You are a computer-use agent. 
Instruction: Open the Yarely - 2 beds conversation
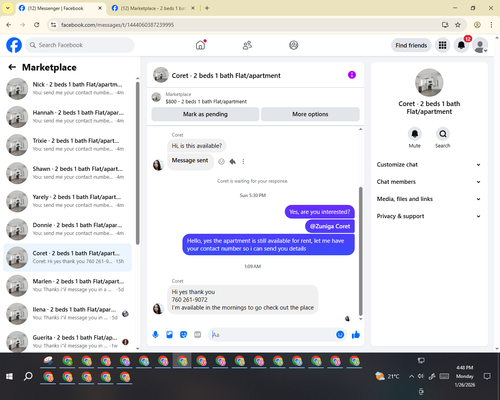click(x=68, y=201)
